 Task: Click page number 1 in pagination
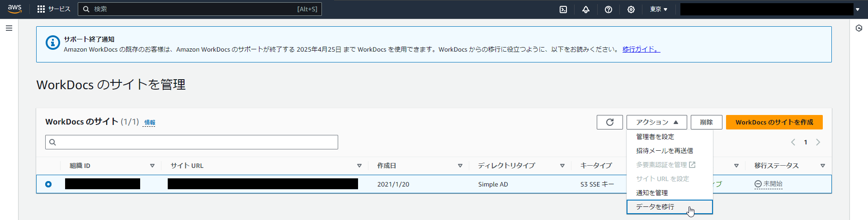(806, 142)
